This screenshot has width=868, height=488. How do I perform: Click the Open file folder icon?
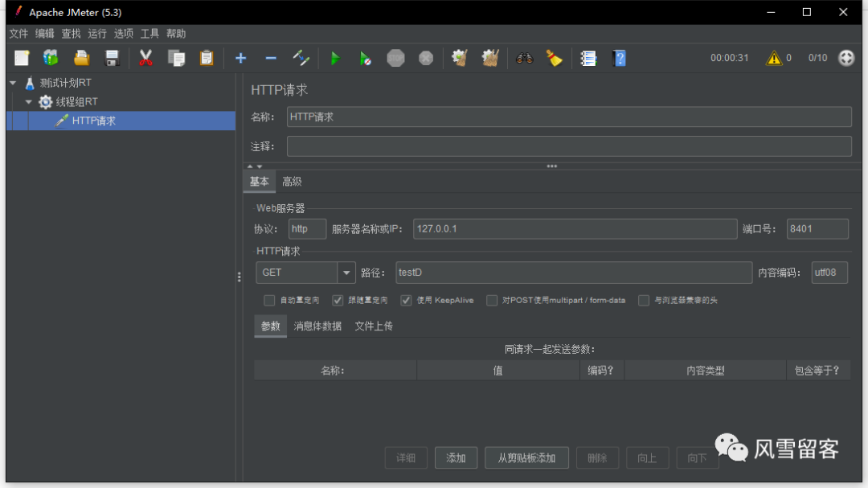coord(81,58)
